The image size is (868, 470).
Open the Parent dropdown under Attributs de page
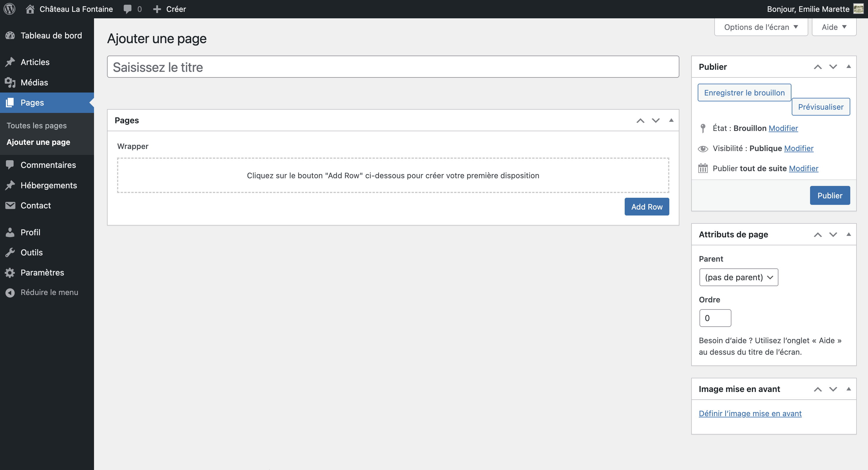(x=739, y=277)
